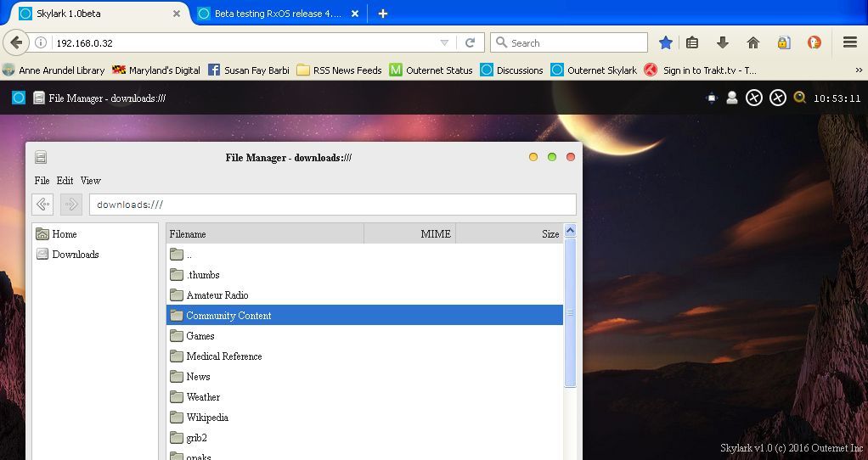Select Downloads in the sidebar
The width and height of the screenshot is (868, 460).
[x=75, y=255]
